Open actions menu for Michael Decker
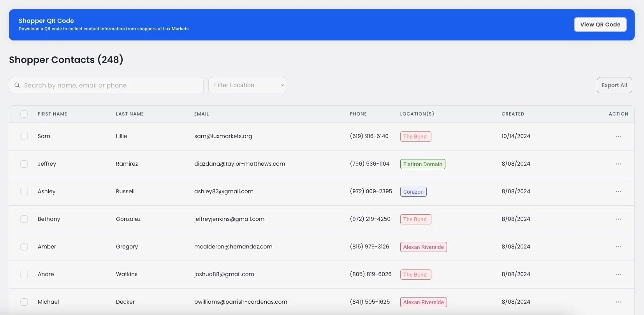Viewport: 644px width, 315px height. point(618,302)
